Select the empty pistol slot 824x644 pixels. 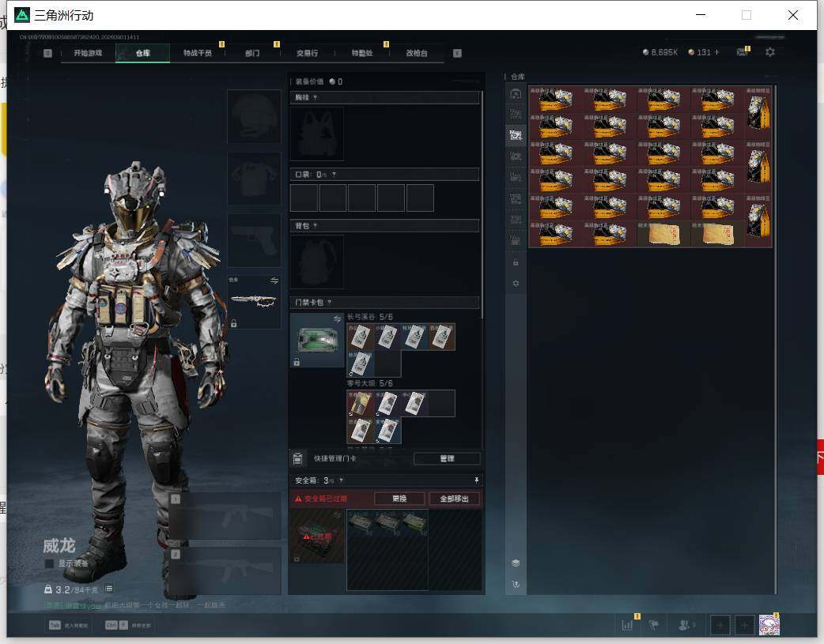point(254,240)
